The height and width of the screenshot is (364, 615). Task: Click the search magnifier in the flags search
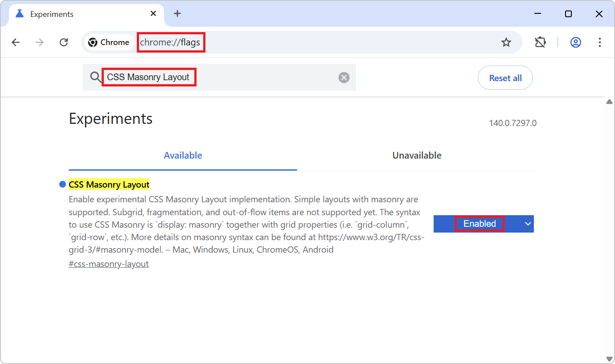point(95,77)
